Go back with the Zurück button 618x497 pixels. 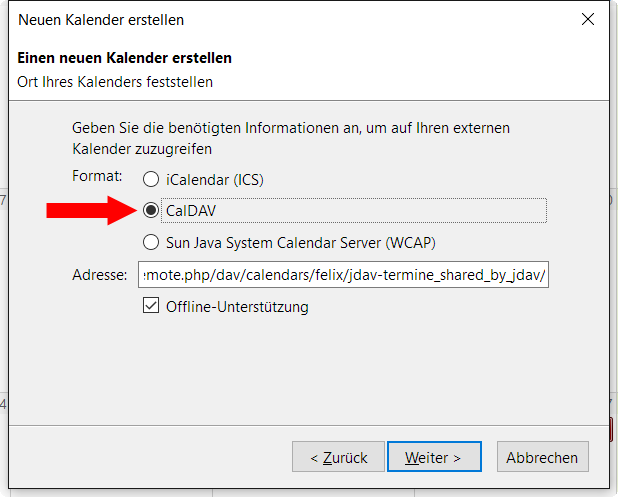338,457
